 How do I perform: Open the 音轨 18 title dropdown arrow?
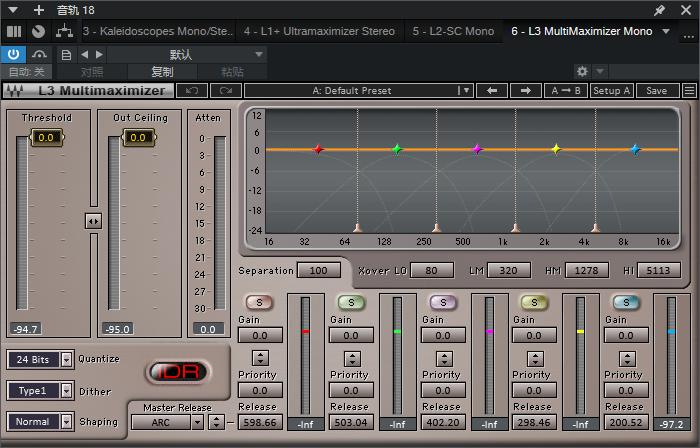coord(13,10)
